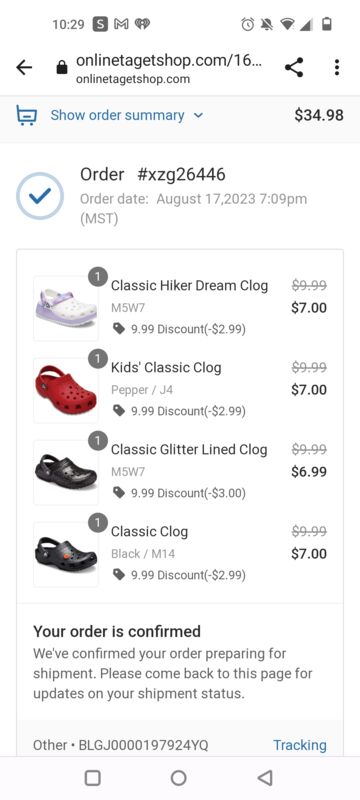The image size is (360, 800).
Task: Tap the order confirmed checkmark circle
Action: point(40,196)
